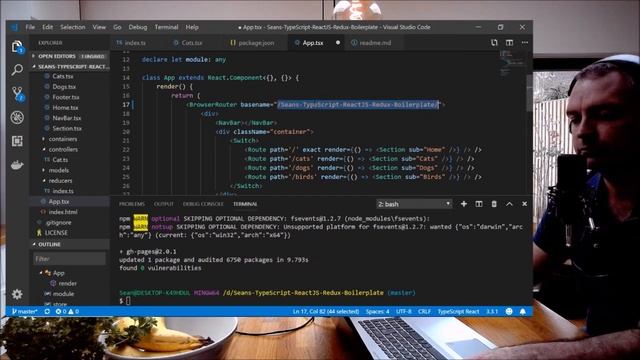Viewport: 640px width, 360px height.
Task: Open the Extensions view icon
Action: tap(17, 141)
